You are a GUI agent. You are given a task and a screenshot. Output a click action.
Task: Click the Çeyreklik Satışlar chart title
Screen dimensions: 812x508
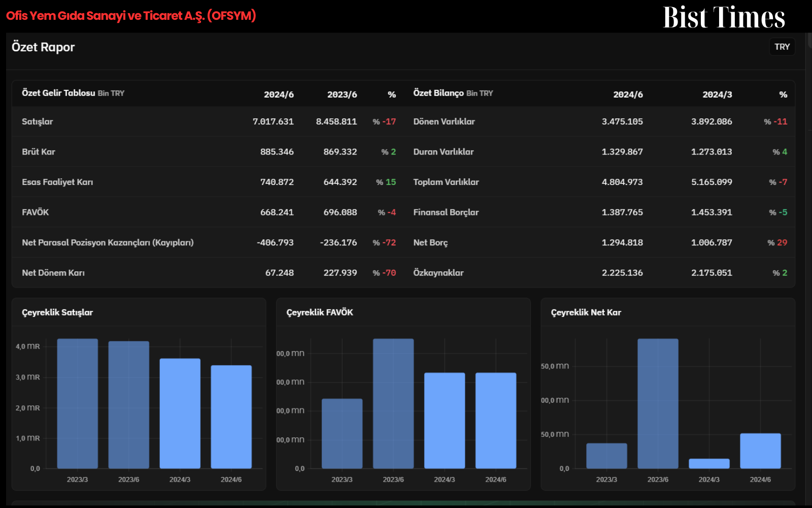pyautogui.click(x=57, y=312)
